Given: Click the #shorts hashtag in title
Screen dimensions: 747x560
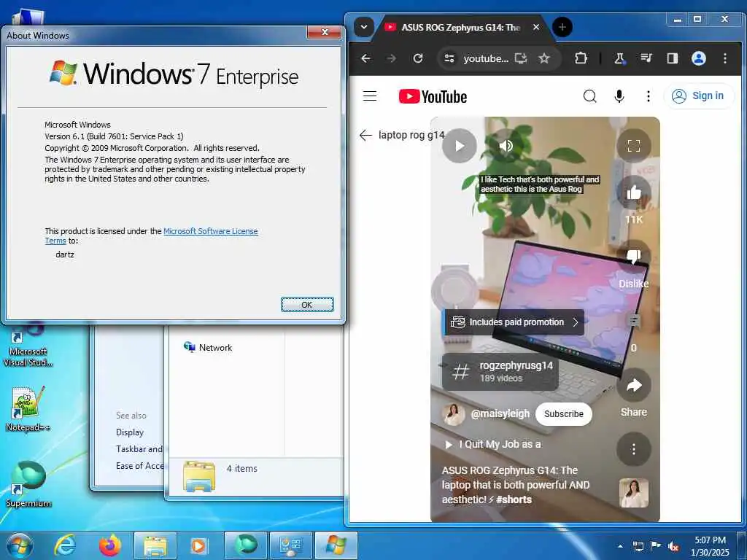Looking at the screenshot, I should (514, 499).
